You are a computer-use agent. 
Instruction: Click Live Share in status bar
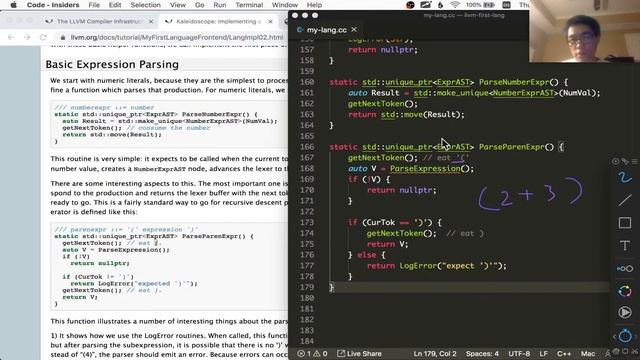click(x=359, y=353)
